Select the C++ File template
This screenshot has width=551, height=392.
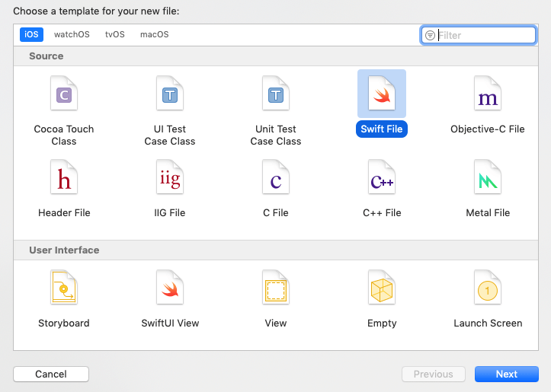point(381,178)
